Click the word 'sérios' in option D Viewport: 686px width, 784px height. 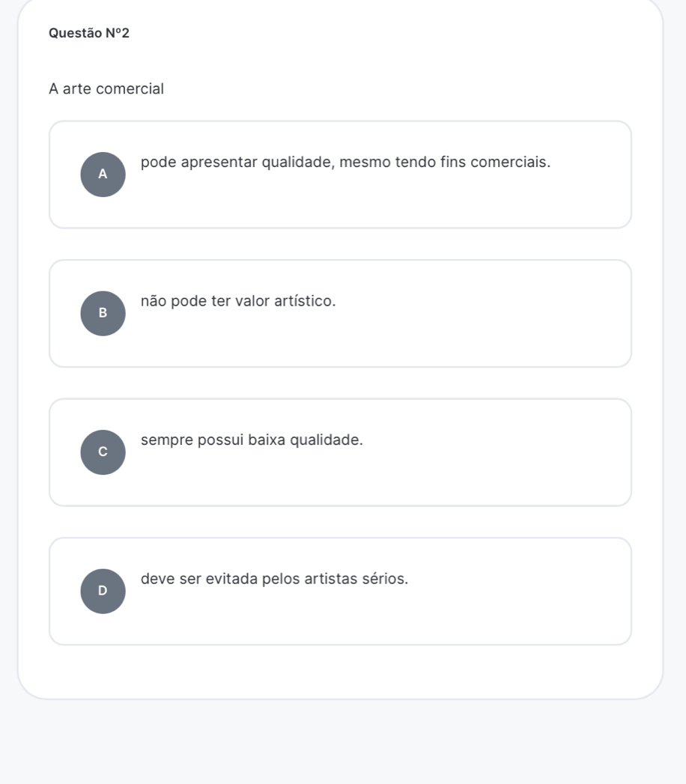pyautogui.click(x=385, y=579)
